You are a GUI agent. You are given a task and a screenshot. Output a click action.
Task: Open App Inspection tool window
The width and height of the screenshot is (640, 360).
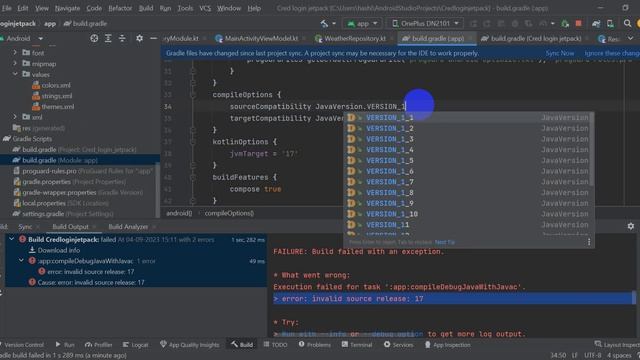[x=447, y=345]
